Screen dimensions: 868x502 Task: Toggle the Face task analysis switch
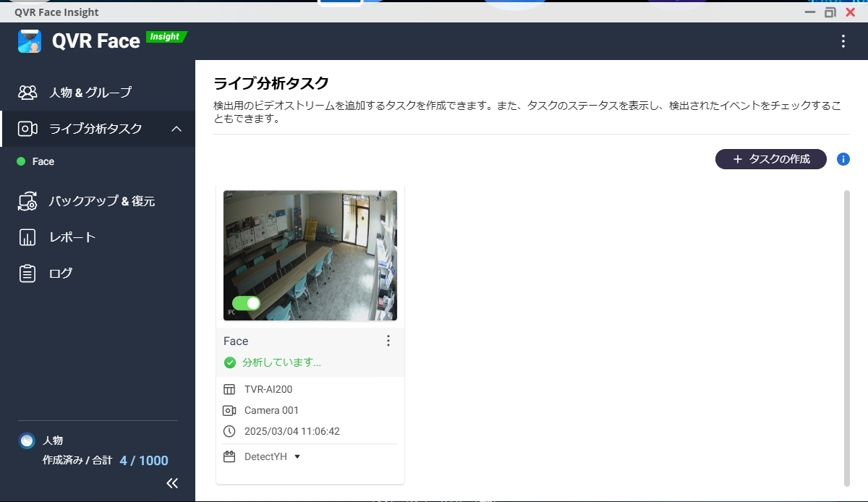coord(246,303)
